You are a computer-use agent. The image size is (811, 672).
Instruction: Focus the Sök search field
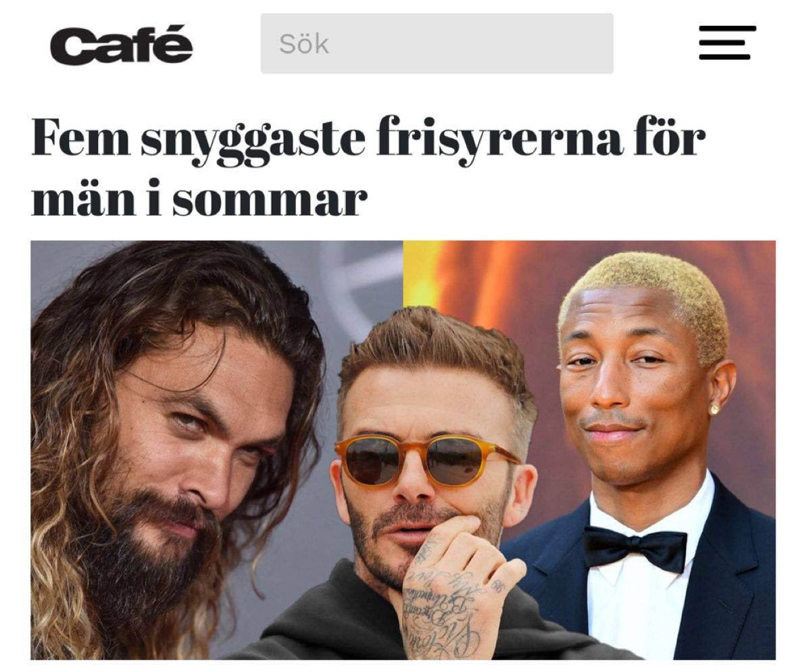tap(437, 43)
